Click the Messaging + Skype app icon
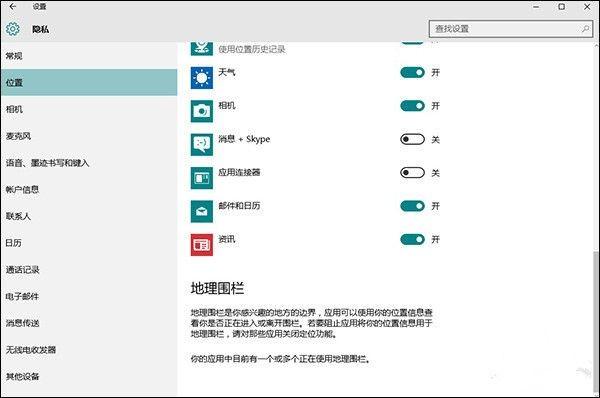The height and width of the screenshot is (398, 600). coord(202,144)
